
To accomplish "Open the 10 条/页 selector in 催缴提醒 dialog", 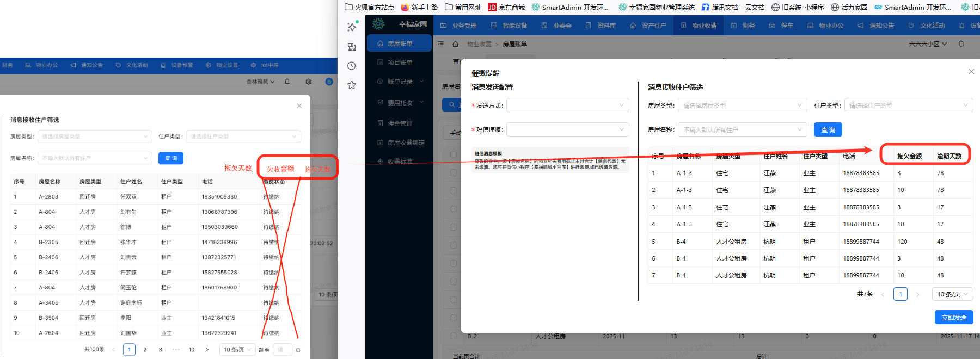I will pos(952,294).
